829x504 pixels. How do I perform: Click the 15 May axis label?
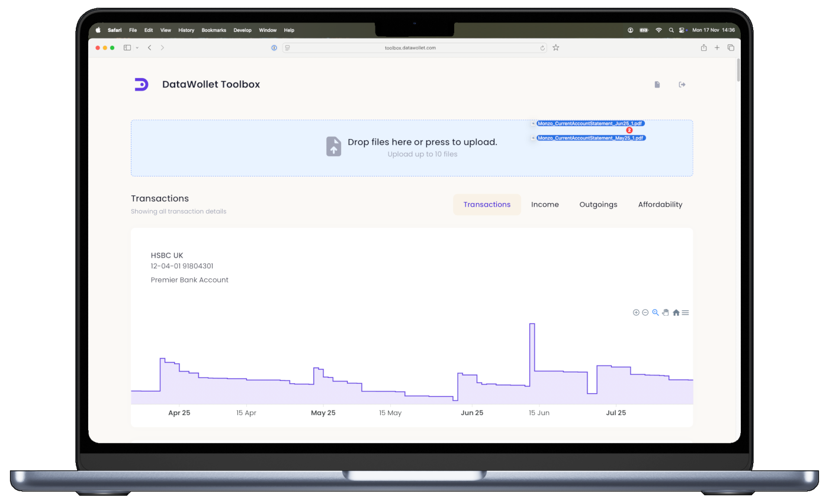coord(390,413)
